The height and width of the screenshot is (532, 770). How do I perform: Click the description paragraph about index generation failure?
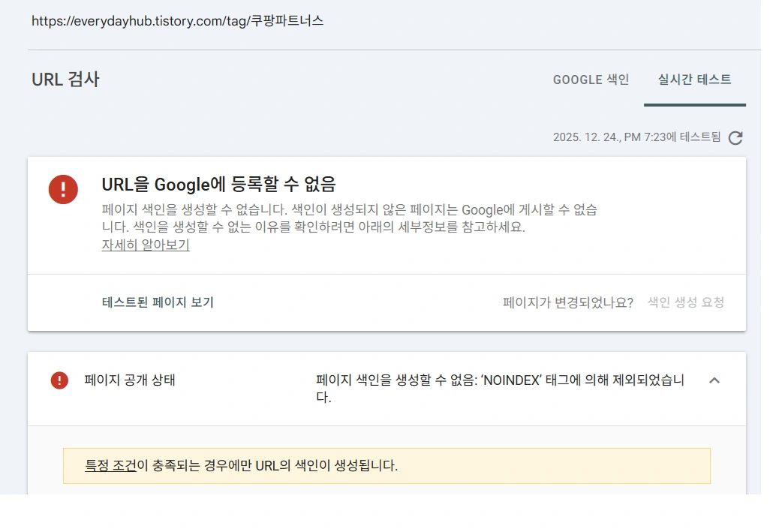pos(349,218)
